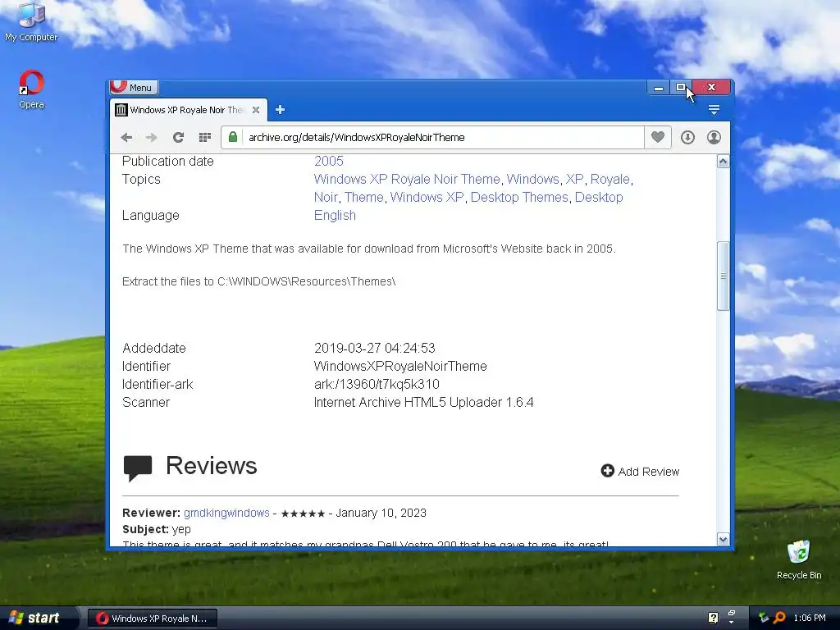Open downloads via the download arrow icon
Image resolution: width=840 pixels, height=630 pixels.
(688, 138)
